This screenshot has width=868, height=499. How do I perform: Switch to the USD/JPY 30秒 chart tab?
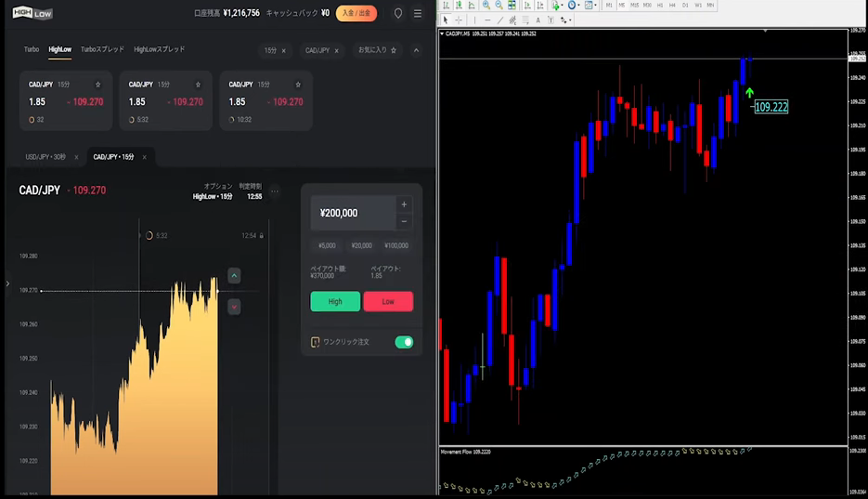(x=45, y=157)
